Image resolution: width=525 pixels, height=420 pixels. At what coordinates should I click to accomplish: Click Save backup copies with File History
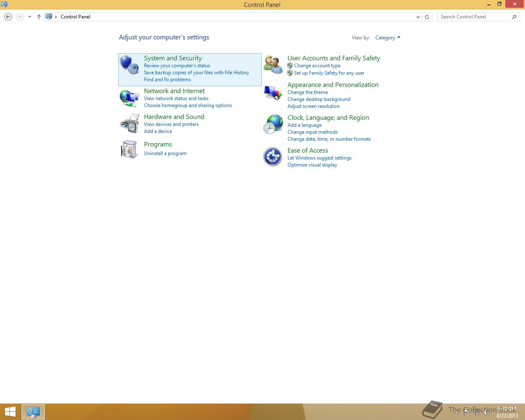point(196,73)
